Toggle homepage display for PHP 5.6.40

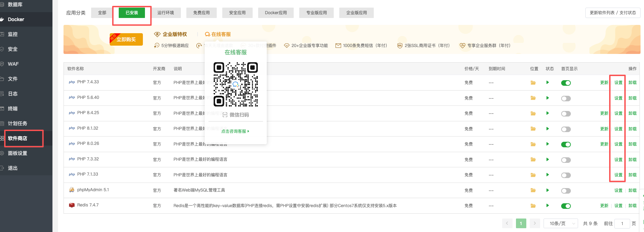click(566, 99)
